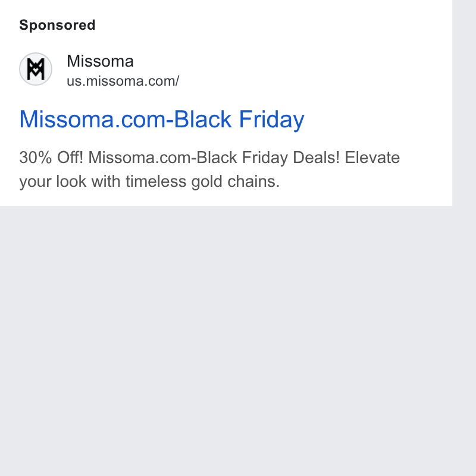The height and width of the screenshot is (476, 476).
Task: Click the Missoma.com portion of the headline
Action: coord(93,120)
